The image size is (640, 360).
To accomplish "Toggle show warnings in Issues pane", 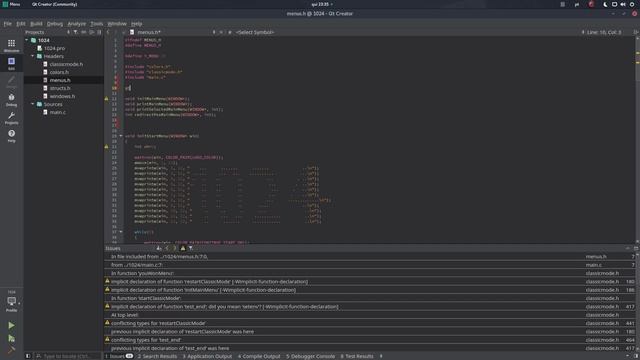I will [x=183, y=248].
